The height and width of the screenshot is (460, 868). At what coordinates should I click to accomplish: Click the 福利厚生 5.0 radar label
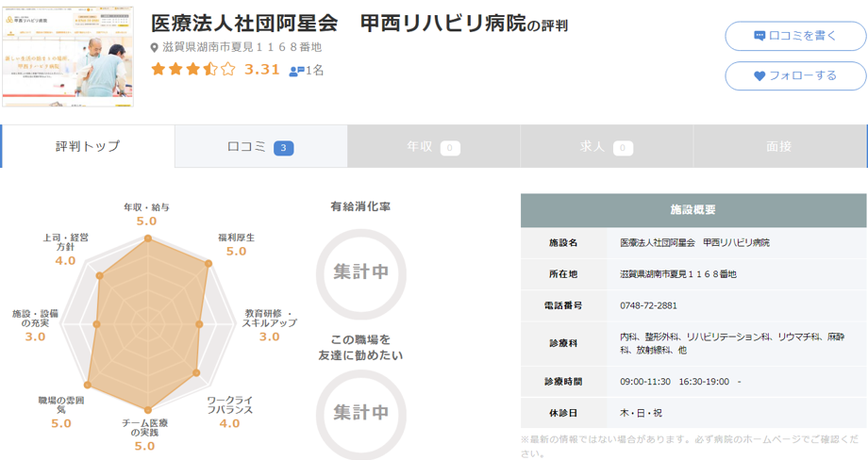[x=237, y=244]
